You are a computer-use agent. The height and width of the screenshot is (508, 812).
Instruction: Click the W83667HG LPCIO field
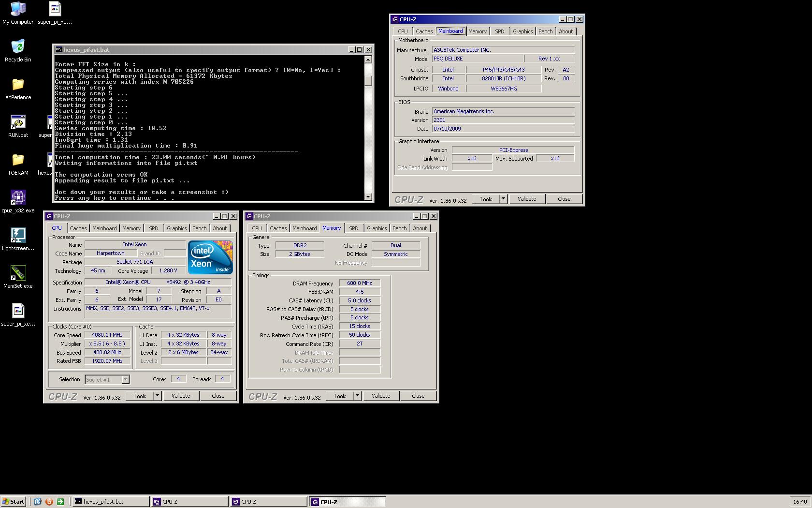504,89
